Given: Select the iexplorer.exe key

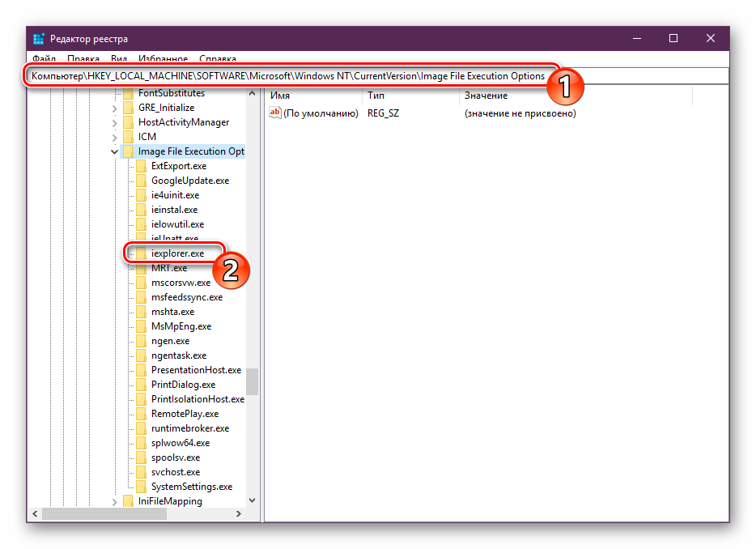Looking at the screenshot, I should tap(177, 253).
